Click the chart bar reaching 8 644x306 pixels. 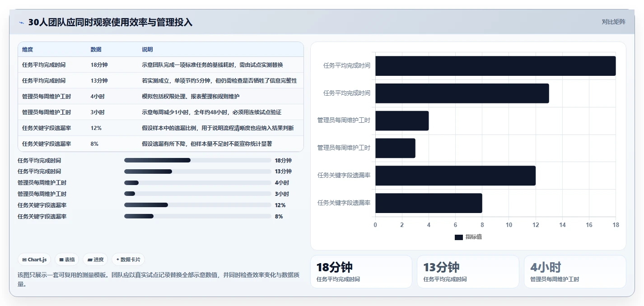(x=429, y=203)
